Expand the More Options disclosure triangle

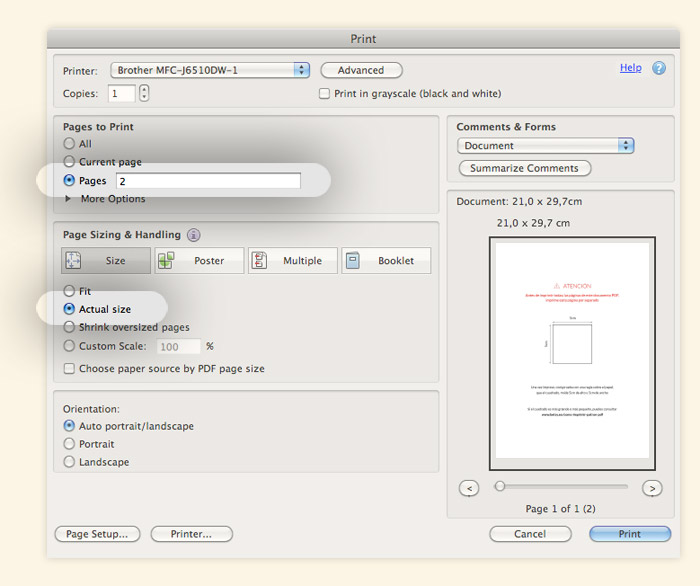tap(68, 199)
